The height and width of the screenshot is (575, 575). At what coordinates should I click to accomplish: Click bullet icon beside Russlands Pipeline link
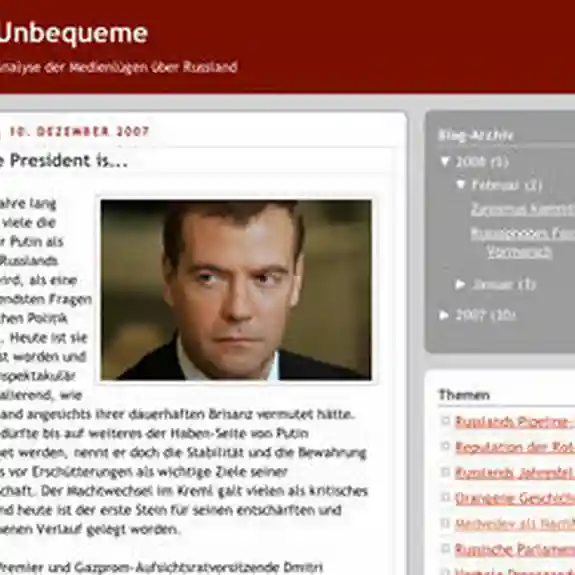click(446, 421)
